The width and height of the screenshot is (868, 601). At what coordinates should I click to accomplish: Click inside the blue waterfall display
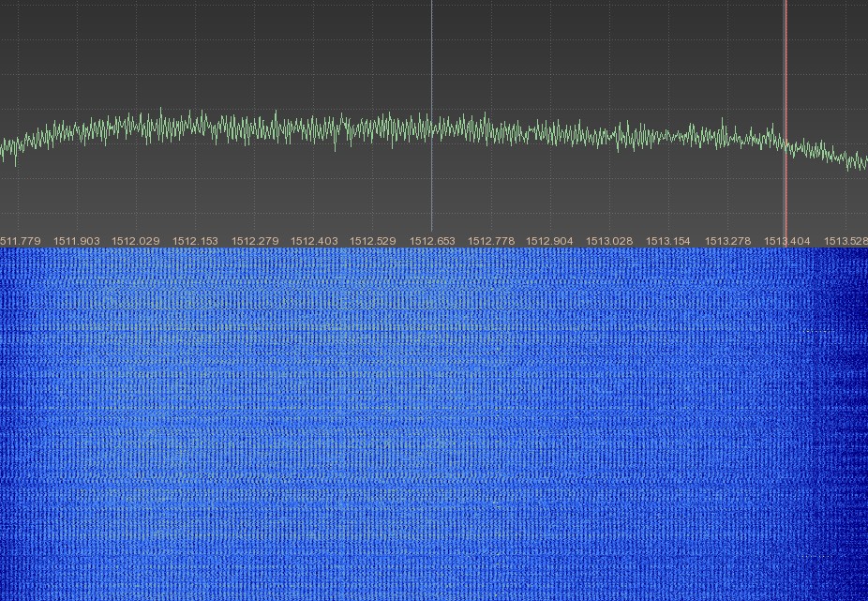pyautogui.click(x=434, y=425)
